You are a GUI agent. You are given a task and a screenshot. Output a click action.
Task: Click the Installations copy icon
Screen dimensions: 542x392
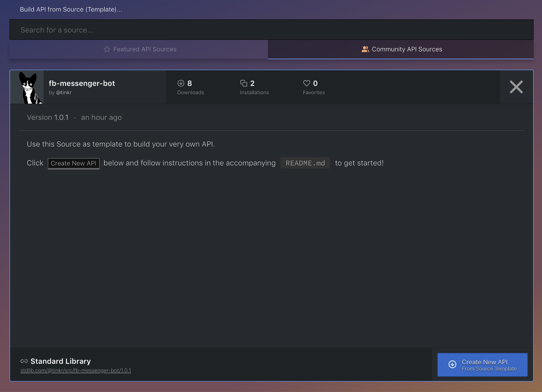[x=244, y=83]
